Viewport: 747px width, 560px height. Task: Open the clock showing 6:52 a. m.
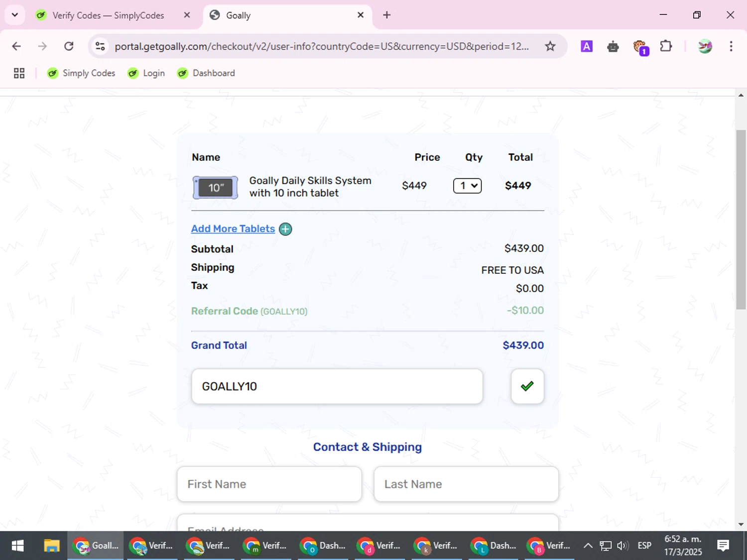pos(683,546)
